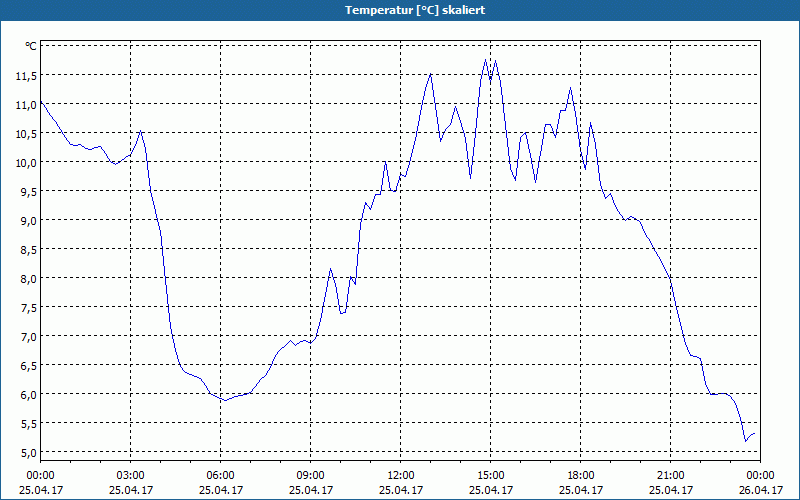Select the 8,5 y-axis value

tap(28, 250)
